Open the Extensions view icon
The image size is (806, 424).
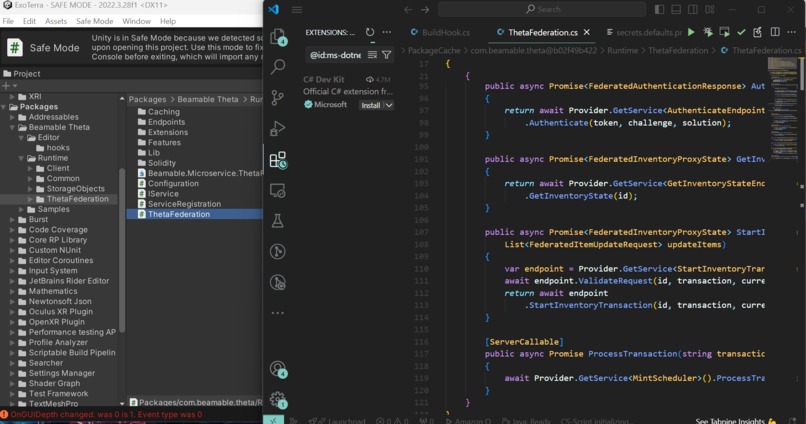click(278, 160)
